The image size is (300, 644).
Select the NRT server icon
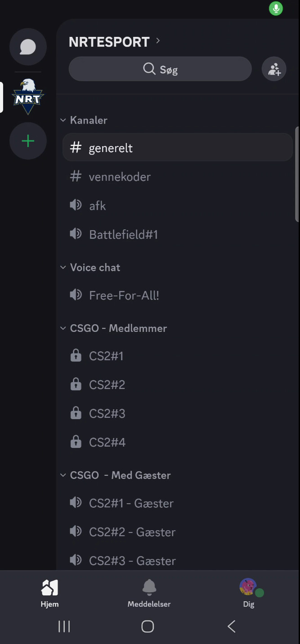[28, 96]
